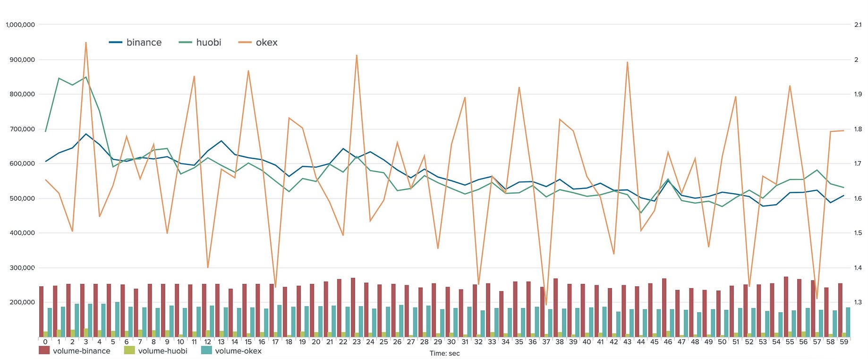
Task: Click the 600,000 left axis label
Action: click(x=22, y=163)
